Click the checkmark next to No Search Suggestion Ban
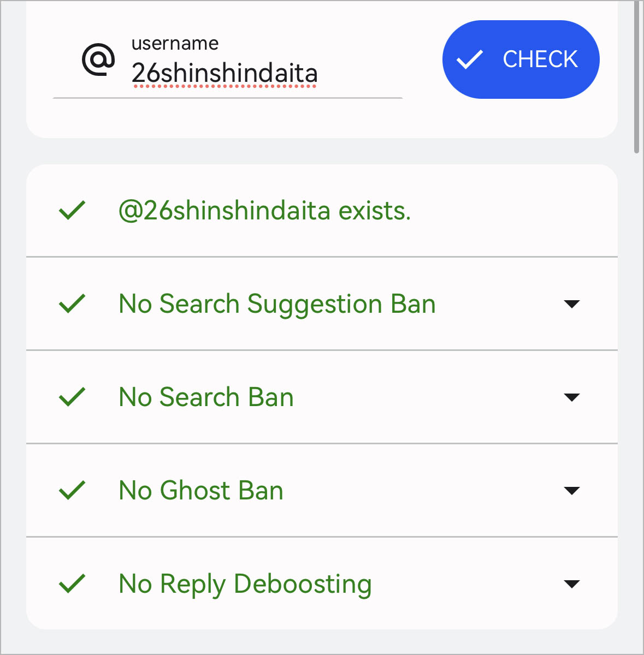This screenshot has width=644, height=655. (x=72, y=304)
